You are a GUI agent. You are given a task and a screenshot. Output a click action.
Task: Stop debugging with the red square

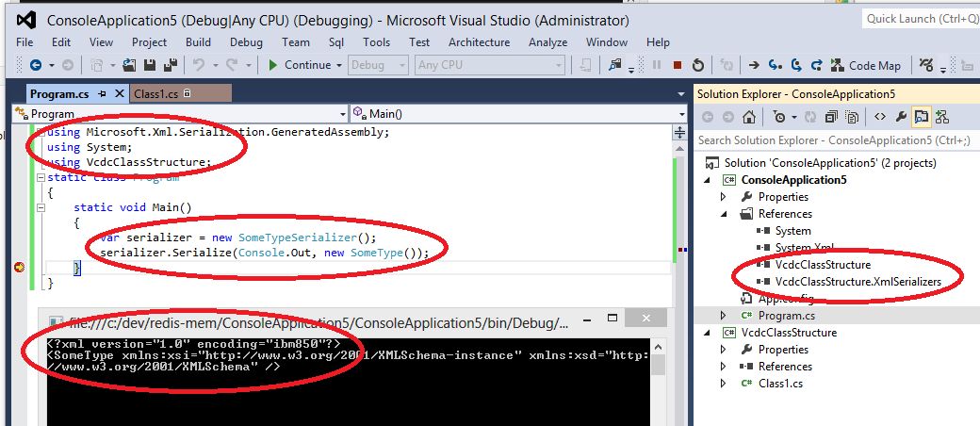678,65
